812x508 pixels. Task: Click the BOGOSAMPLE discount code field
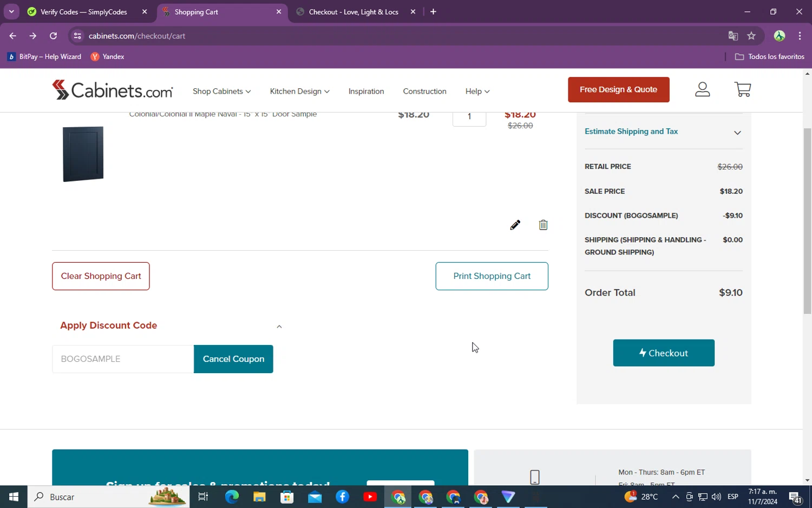point(123,359)
